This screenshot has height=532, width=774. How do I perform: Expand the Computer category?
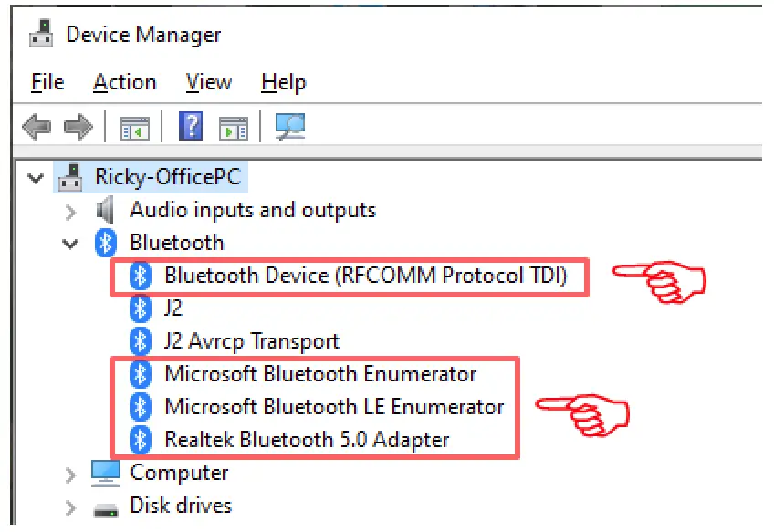[x=70, y=474]
